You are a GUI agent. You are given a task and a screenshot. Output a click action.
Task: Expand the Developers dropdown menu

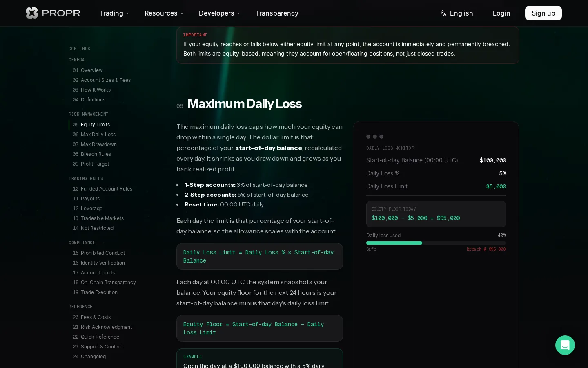(x=220, y=13)
